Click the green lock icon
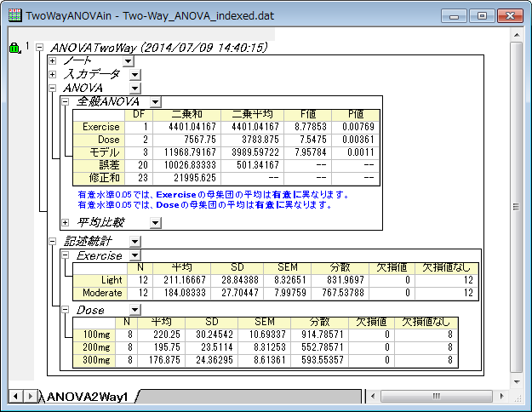532x412 pixels. coord(14,48)
